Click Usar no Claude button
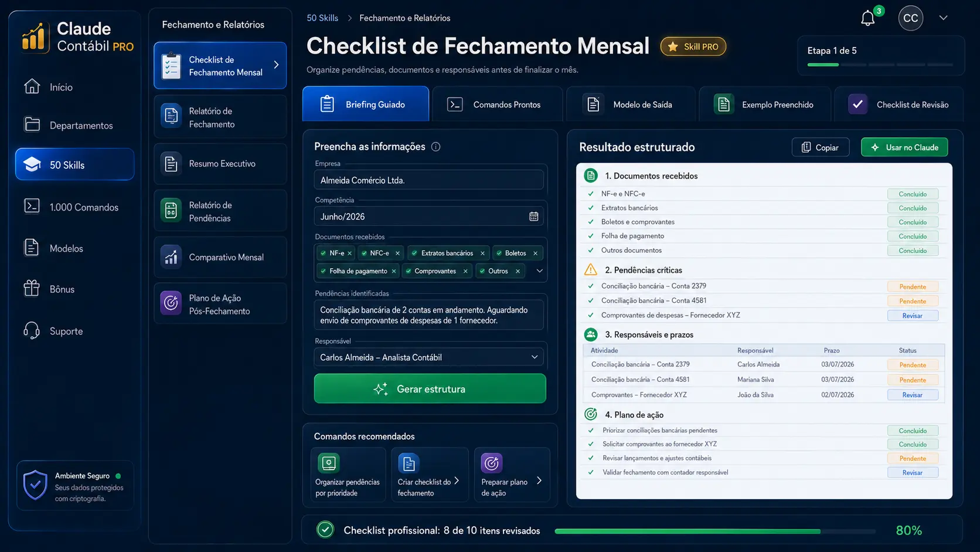The image size is (980, 552). click(x=904, y=147)
